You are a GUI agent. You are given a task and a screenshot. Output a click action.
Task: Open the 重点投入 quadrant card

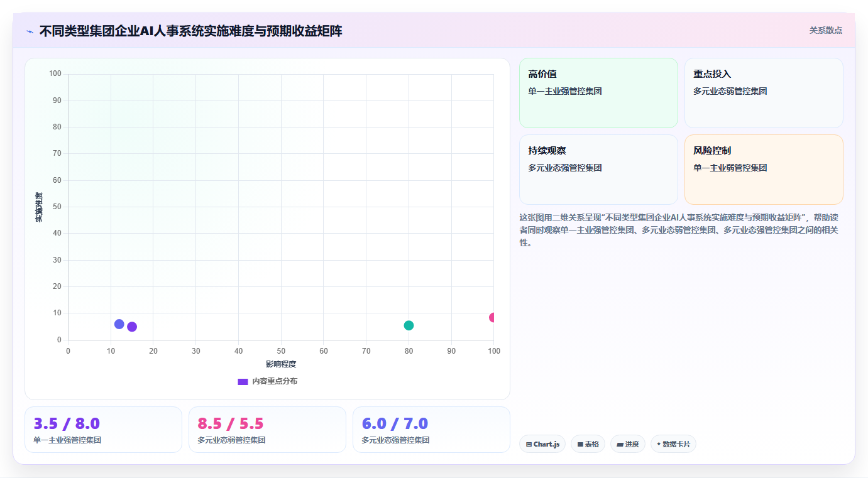pyautogui.click(x=764, y=93)
